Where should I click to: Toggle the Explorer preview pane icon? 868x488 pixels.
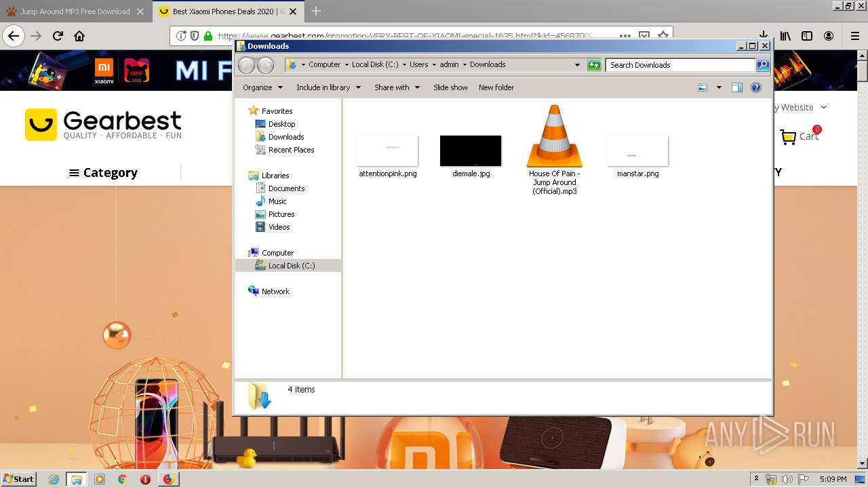[737, 87]
